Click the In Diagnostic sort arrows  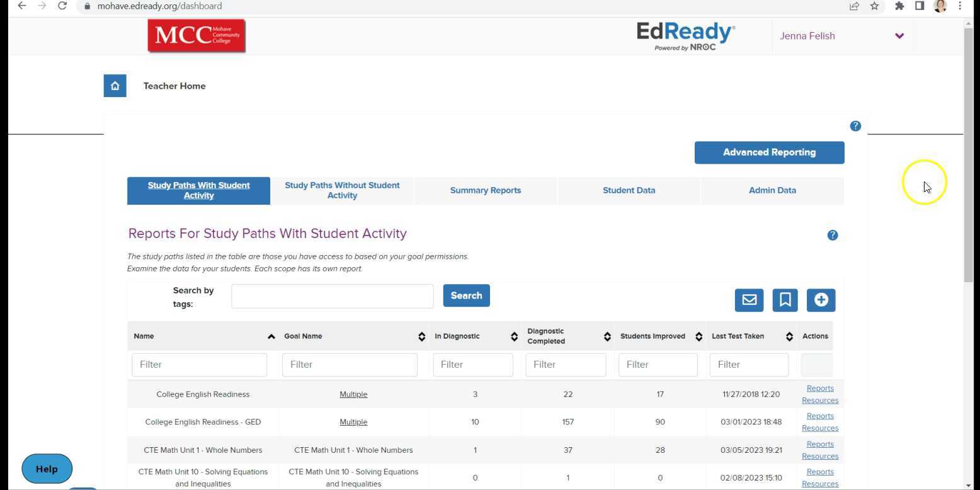click(x=514, y=336)
